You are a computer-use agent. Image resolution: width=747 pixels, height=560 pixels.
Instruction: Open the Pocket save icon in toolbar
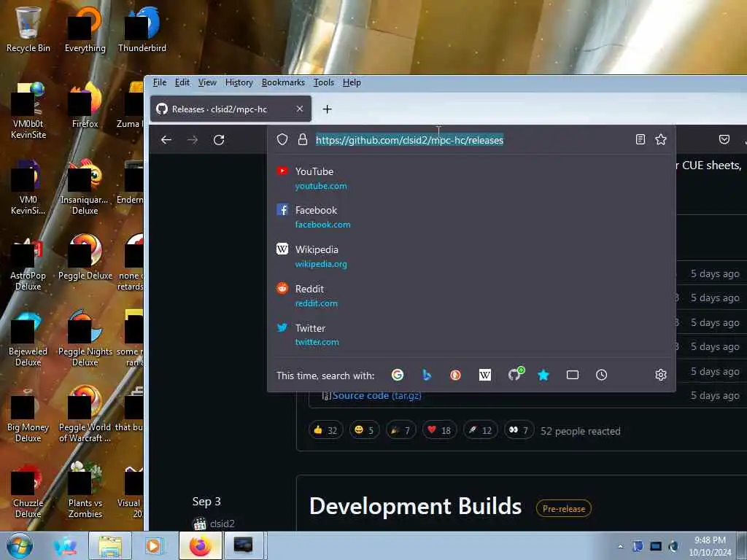[724, 139]
